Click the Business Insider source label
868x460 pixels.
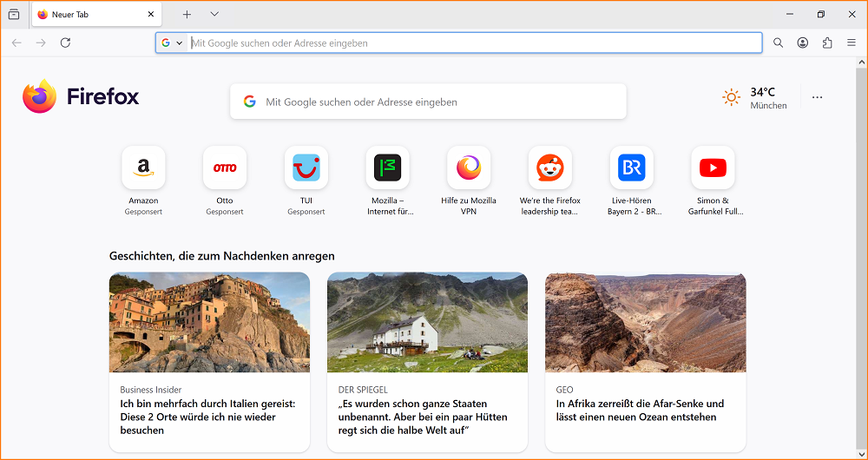(x=150, y=390)
